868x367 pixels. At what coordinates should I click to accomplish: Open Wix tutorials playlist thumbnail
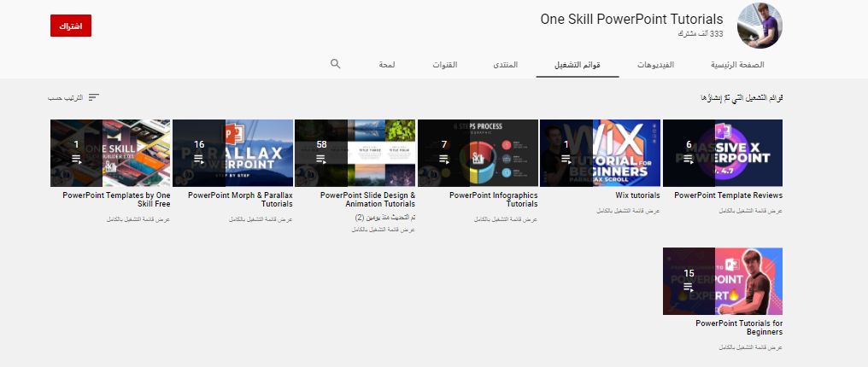coord(600,153)
